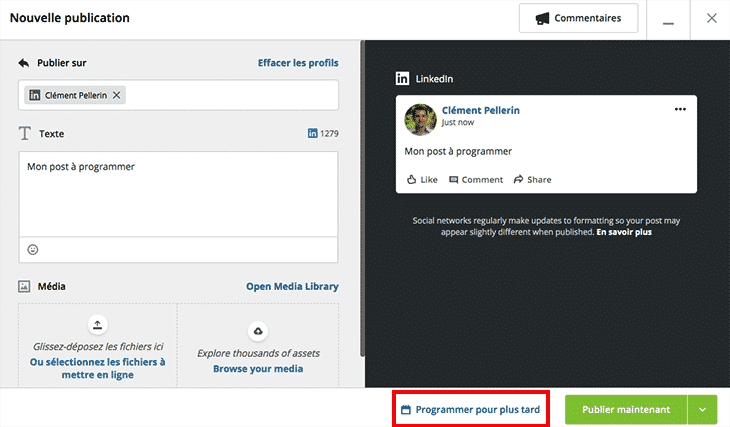The image size is (730, 427).
Task: Open the three-dots menu on LinkedIn preview
Action: point(680,109)
